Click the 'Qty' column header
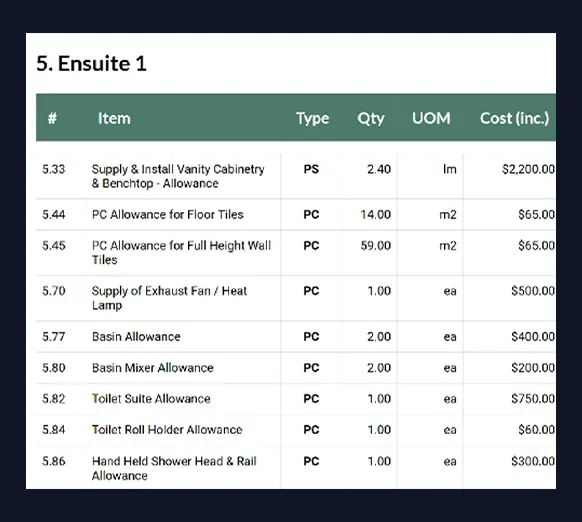The image size is (582, 522). [x=370, y=119]
